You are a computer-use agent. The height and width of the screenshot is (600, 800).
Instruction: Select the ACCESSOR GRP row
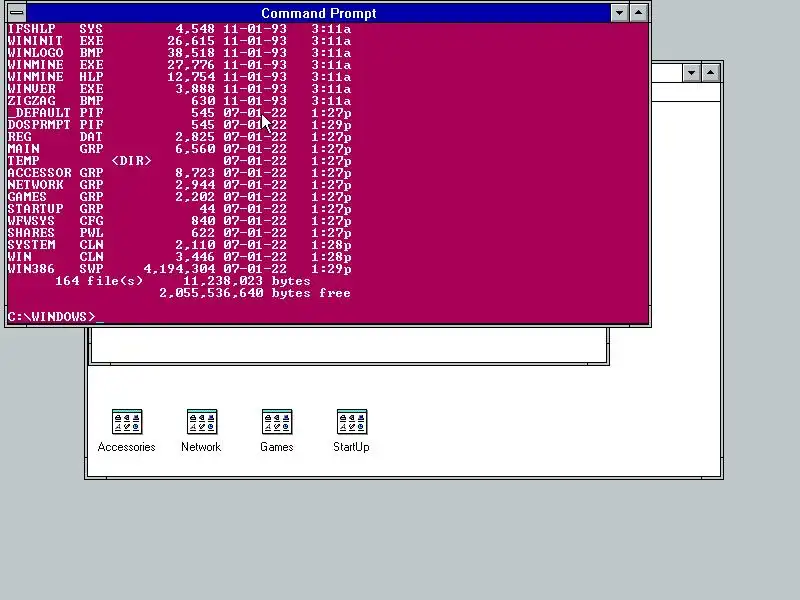pyautogui.click(x=179, y=172)
